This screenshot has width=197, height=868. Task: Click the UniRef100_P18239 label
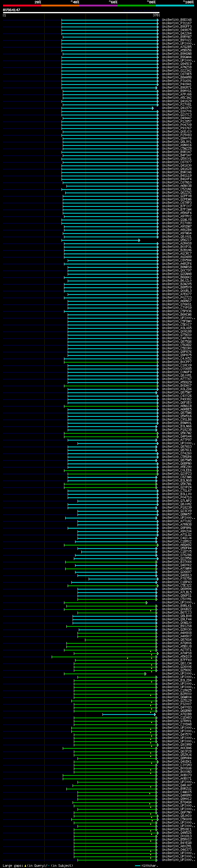tap(177, 508)
